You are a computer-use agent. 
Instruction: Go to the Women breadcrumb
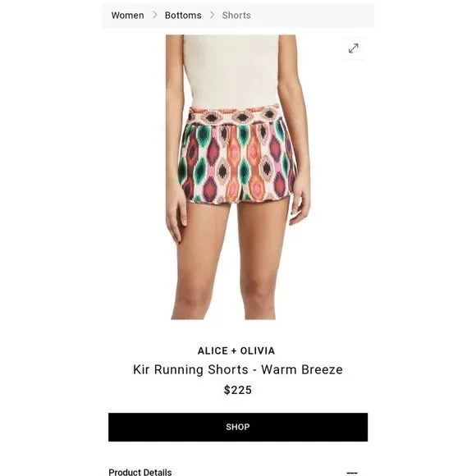[x=127, y=15]
